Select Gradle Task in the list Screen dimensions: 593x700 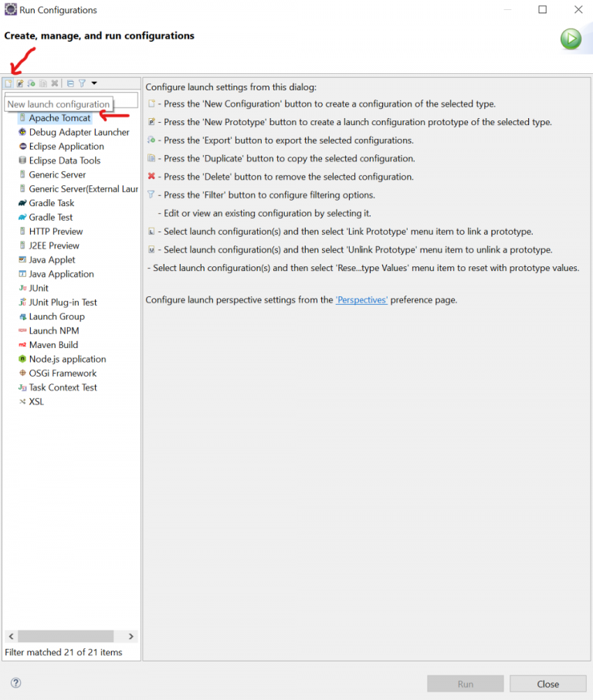52,203
